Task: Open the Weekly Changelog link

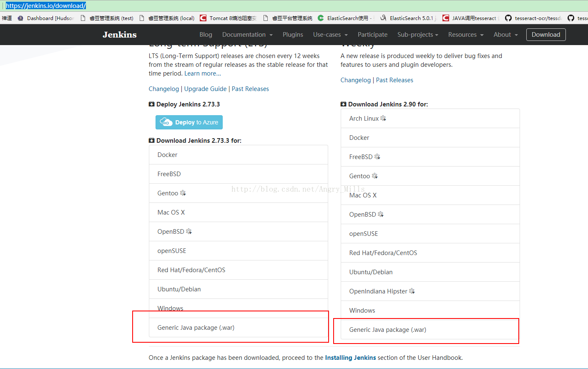Action: tap(356, 80)
